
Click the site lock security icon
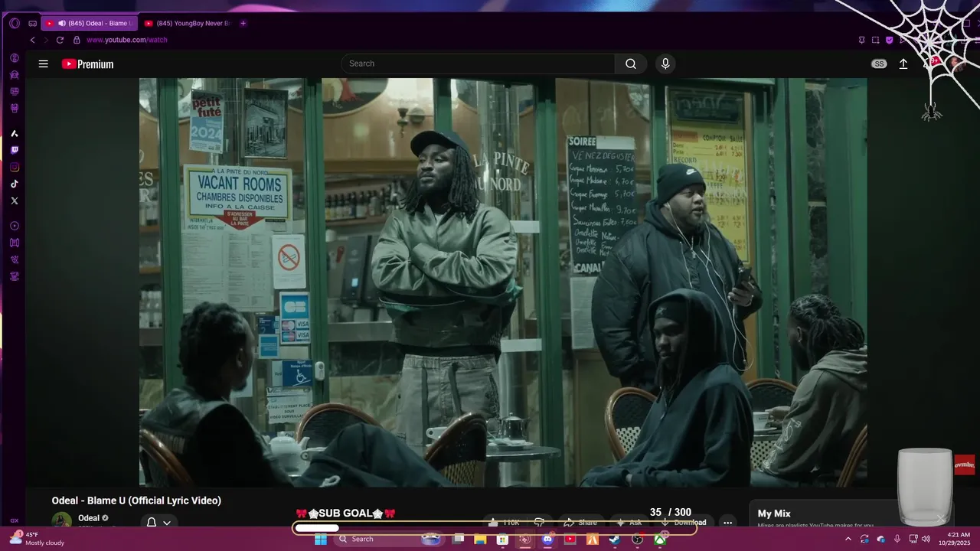coord(76,40)
